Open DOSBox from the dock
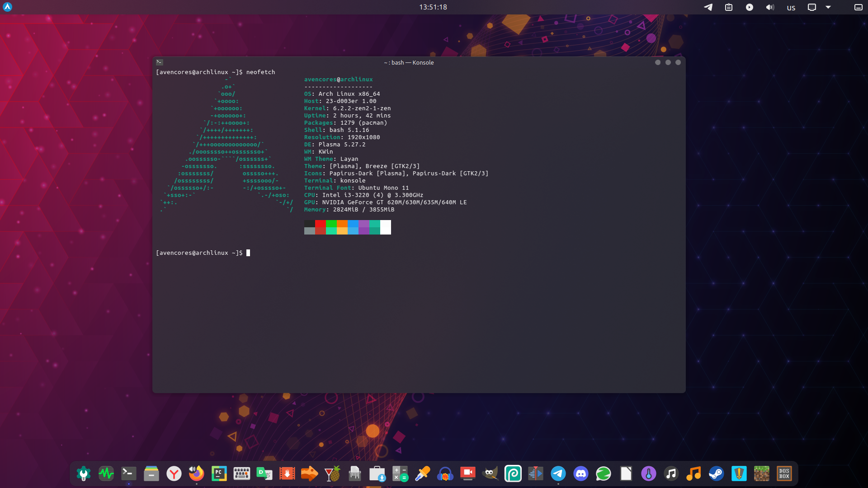The width and height of the screenshot is (868, 488). pyautogui.click(x=784, y=474)
